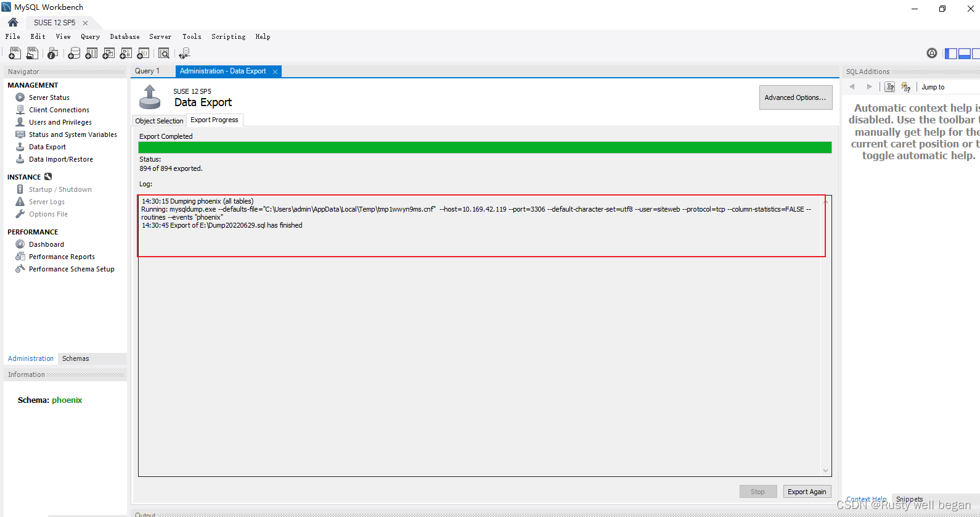Open Server Status in Navigator
The height and width of the screenshot is (517, 980).
49,97
